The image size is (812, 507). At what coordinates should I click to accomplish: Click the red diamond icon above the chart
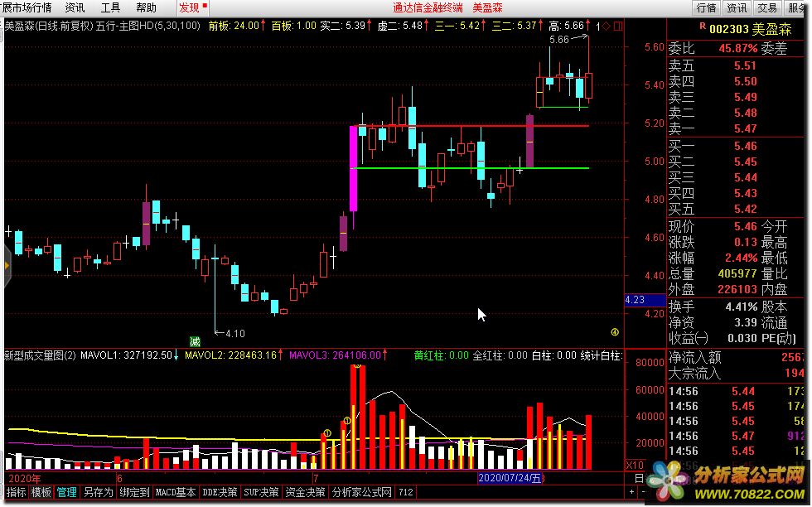pos(607,26)
